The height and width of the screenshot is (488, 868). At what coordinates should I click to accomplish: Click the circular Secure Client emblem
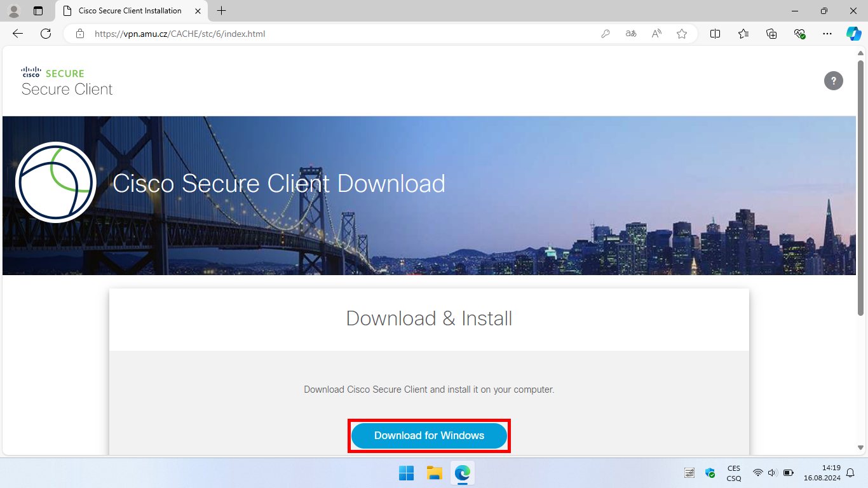56,182
